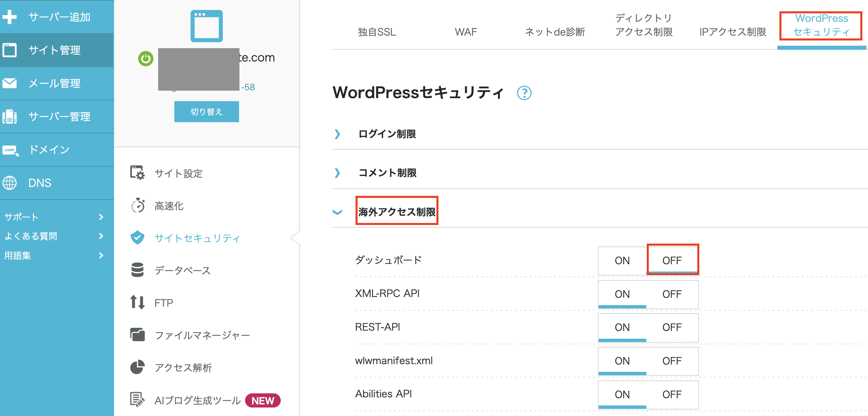The height and width of the screenshot is (416, 868).
Task: Click the AI blog generator document icon
Action: [x=138, y=399]
